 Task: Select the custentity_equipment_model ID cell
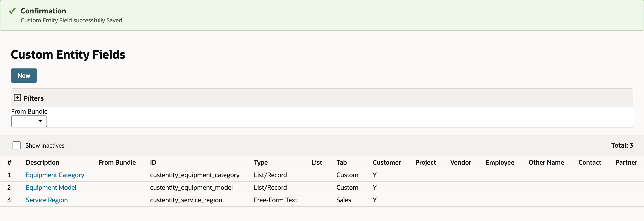(191, 187)
